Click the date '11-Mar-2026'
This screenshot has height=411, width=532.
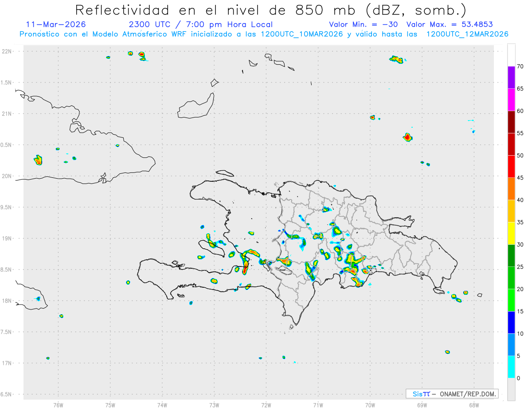[56, 24]
